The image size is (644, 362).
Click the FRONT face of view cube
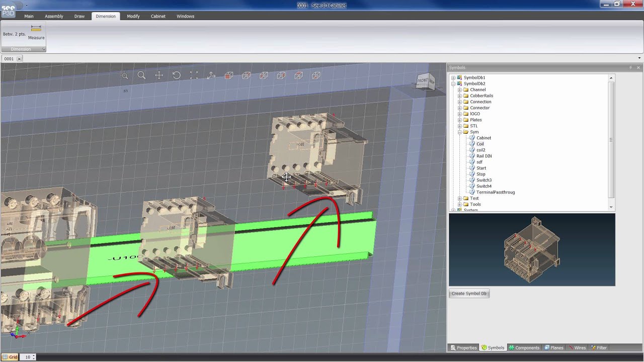(422, 81)
